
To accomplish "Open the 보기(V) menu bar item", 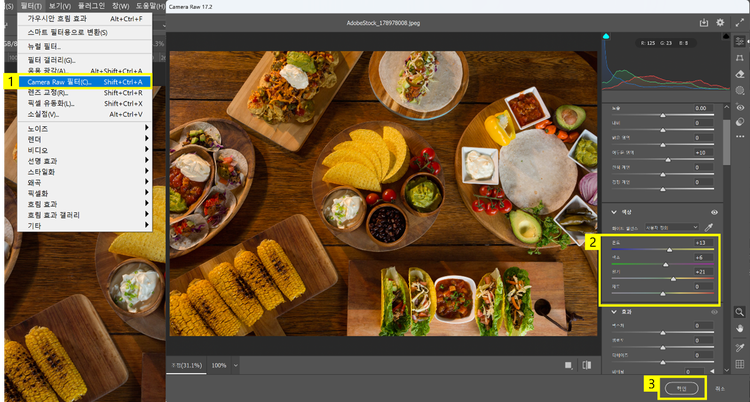I will (60, 6).
